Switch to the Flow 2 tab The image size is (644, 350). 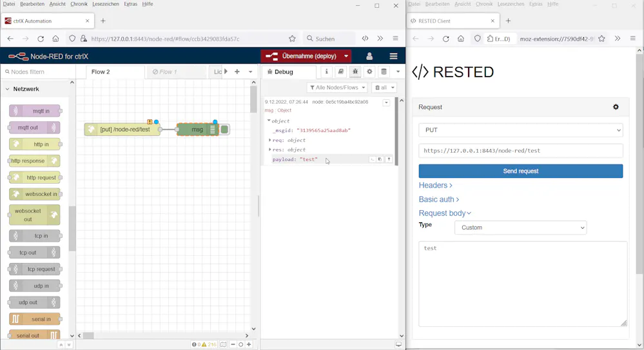pos(115,72)
